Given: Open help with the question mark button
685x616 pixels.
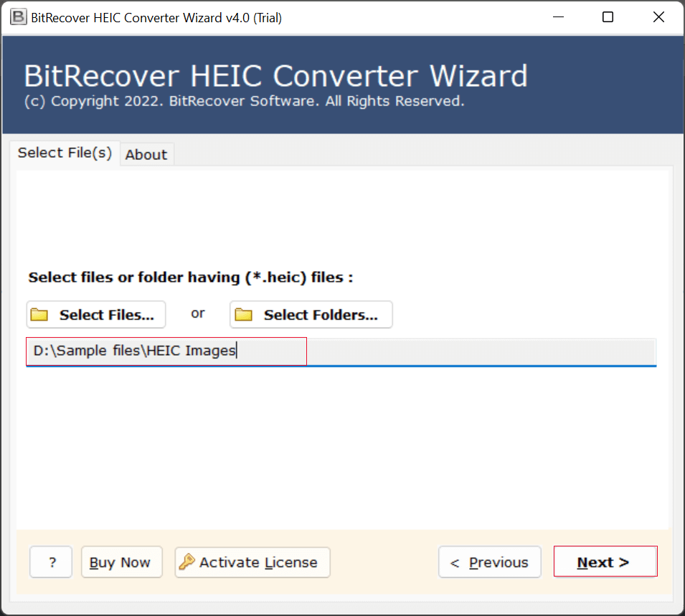Looking at the screenshot, I should click(x=51, y=562).
